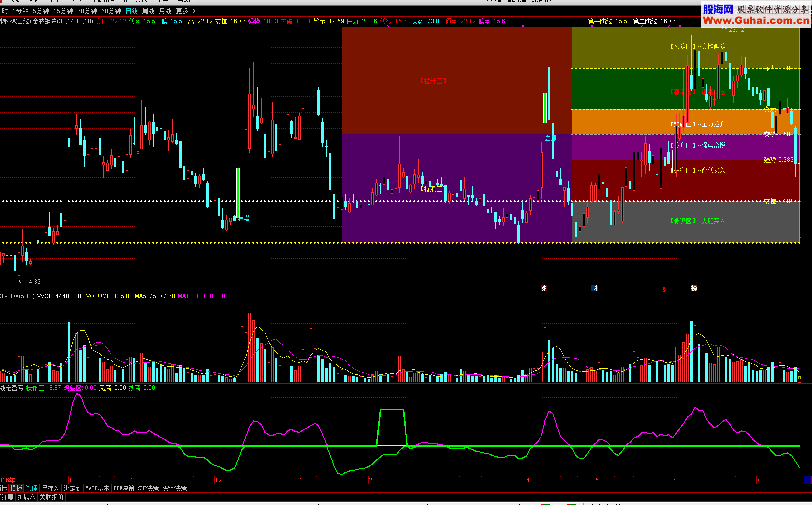Open the 60分钟 chart period

111,11
